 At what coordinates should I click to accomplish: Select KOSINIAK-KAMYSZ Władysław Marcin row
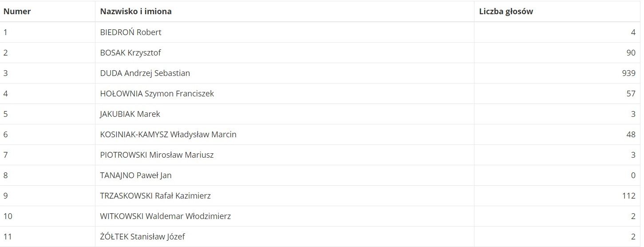tap(168, 134)
